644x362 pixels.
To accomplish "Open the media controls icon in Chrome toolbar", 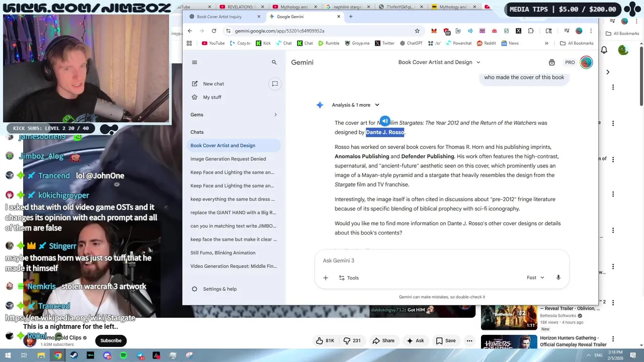I will (567, 31).
